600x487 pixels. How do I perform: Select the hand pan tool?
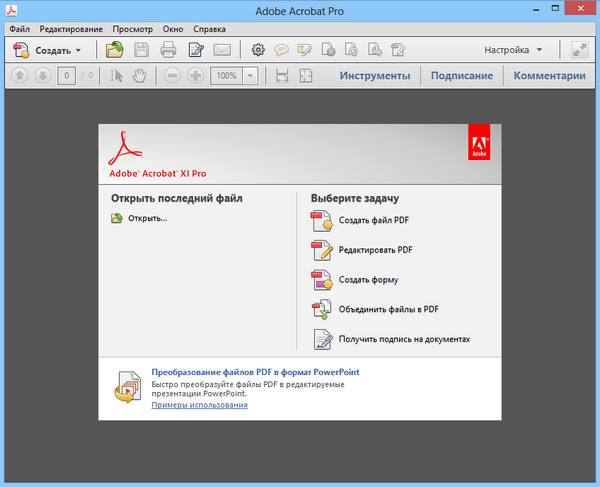[x=142, y=76]
